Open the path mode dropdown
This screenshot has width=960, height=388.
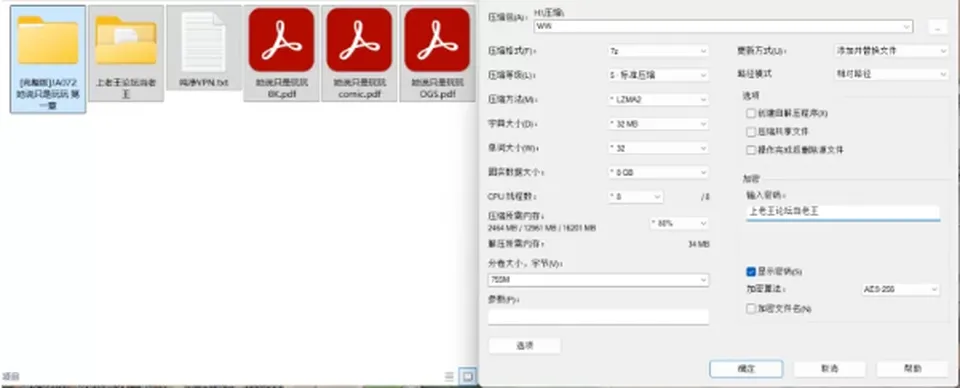coord(891,74)
